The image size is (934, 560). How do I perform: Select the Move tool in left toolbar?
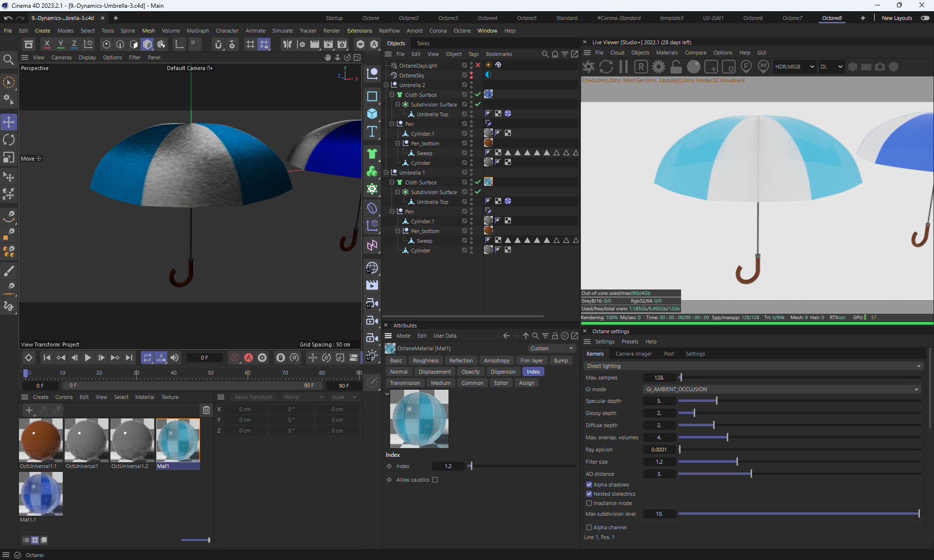click(9, 122)
